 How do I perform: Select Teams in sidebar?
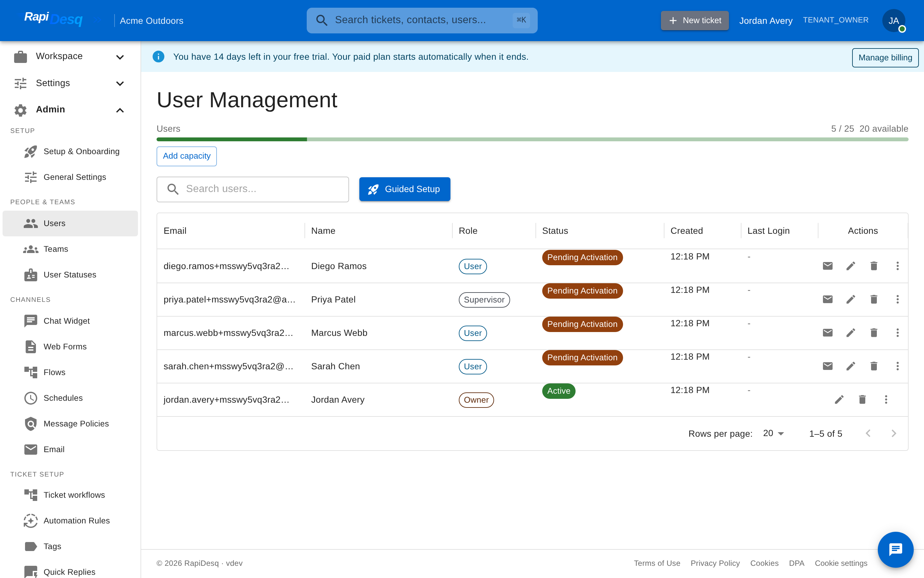[70, 249]
